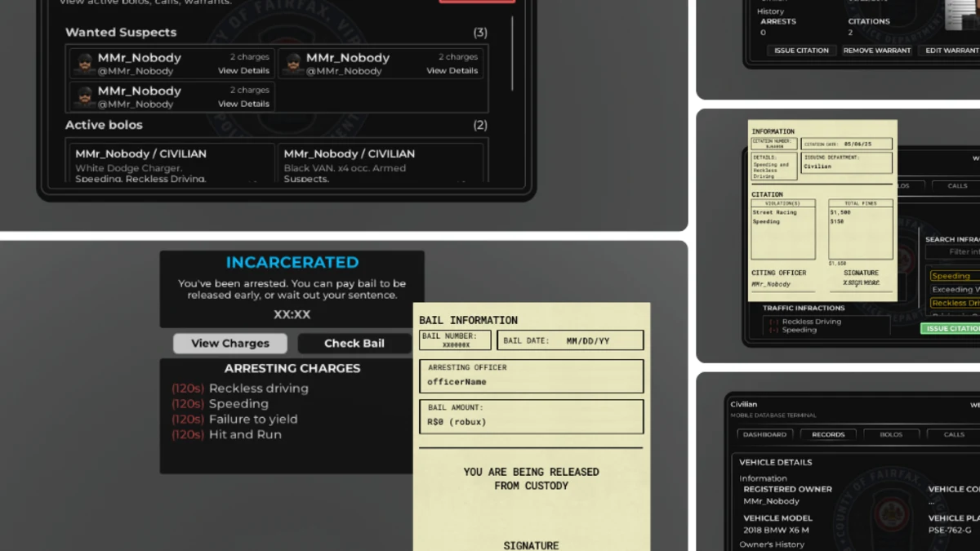The height and width of the screenshot is (551, 980).
Task: Click the Wanted Suspects count (3)
Action: pos(480,33)
